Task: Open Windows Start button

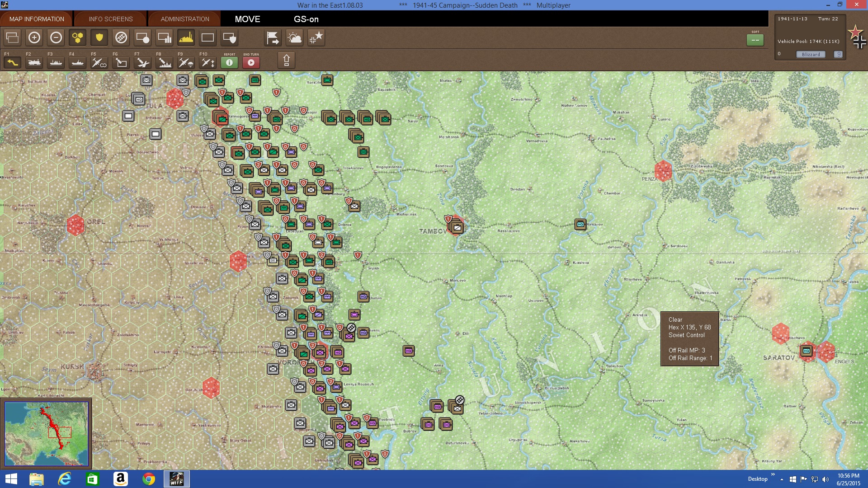Action: (11, 479)
